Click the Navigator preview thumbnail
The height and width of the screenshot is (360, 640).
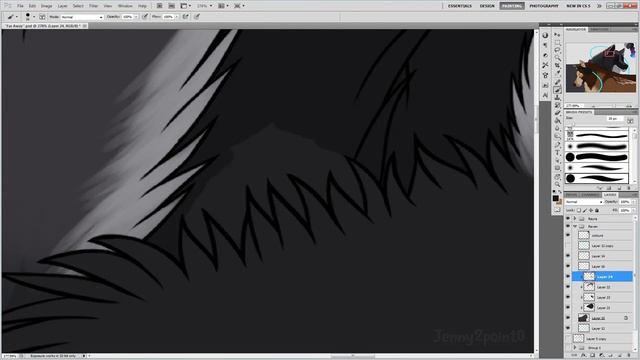pos(601,67)
